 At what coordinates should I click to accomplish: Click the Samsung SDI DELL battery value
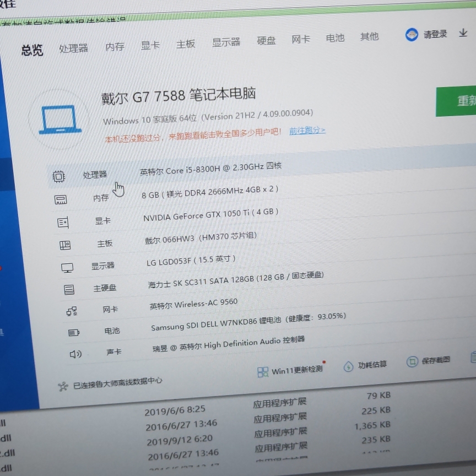tap(248, 322)
